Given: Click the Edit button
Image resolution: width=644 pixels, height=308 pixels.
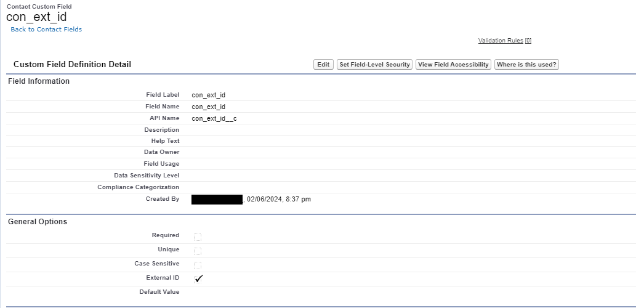Looking at the screenshot, I should pos(323,65).
